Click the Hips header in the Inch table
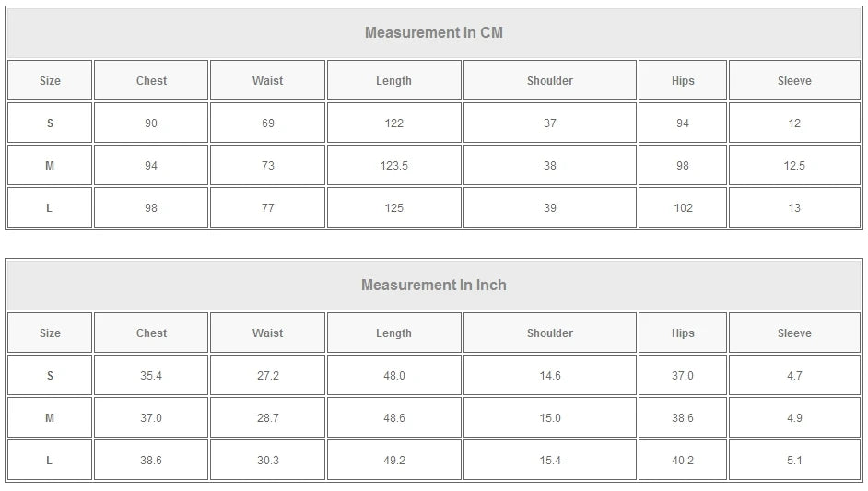This screenshot has width=868, height=491. click(x=683, y=333)
